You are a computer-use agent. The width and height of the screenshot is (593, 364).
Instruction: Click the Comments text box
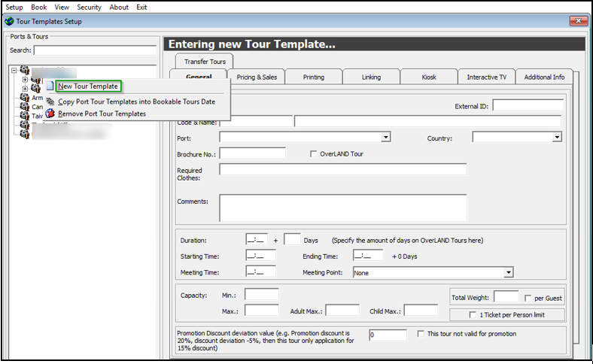(x=343, y=208)
